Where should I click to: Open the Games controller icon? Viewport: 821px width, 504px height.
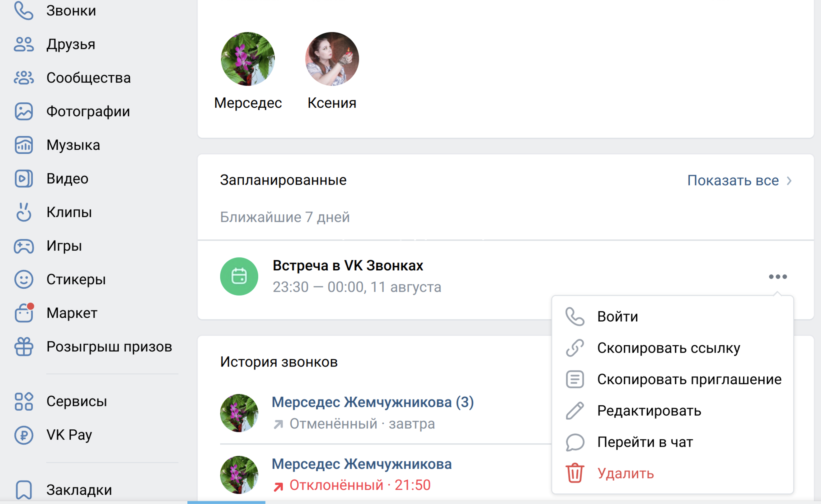point(24,246)
